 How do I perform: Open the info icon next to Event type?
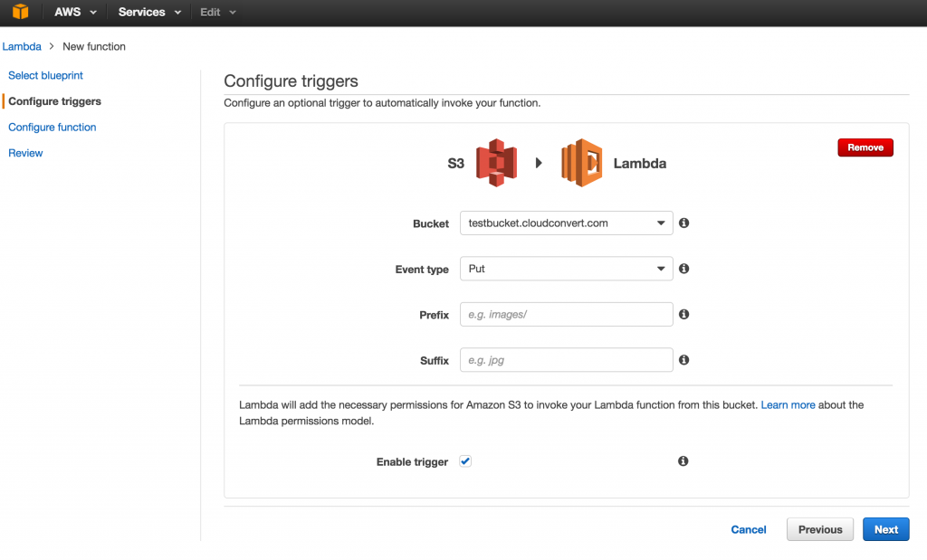coord(684,268)
